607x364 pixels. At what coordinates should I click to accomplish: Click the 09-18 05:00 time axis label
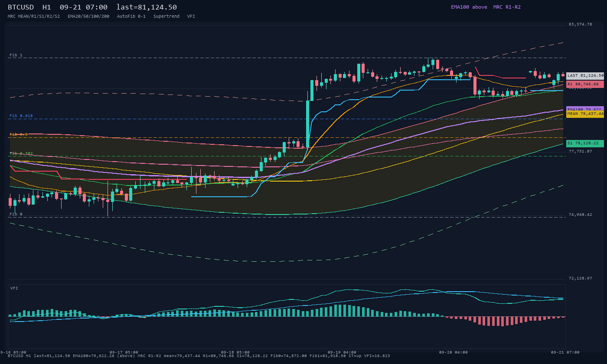click(235, 352)
